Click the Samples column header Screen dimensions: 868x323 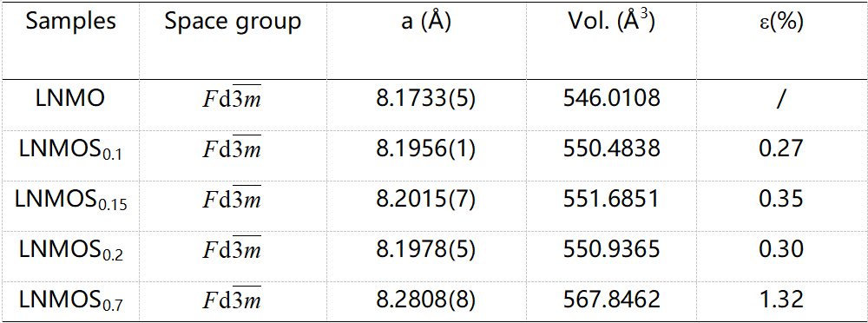(71, 22)
